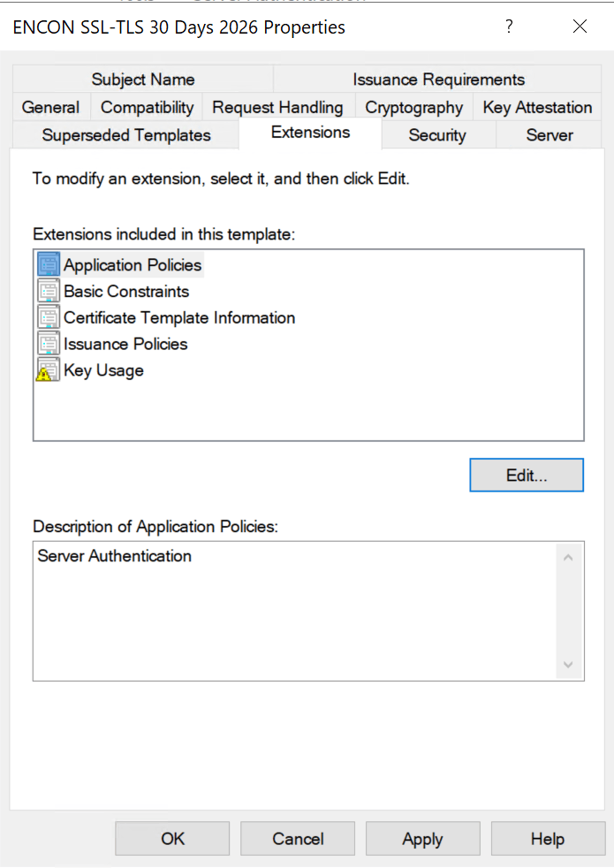
Task: Open the Request Handling tab
Action: (x=277, y=107)
